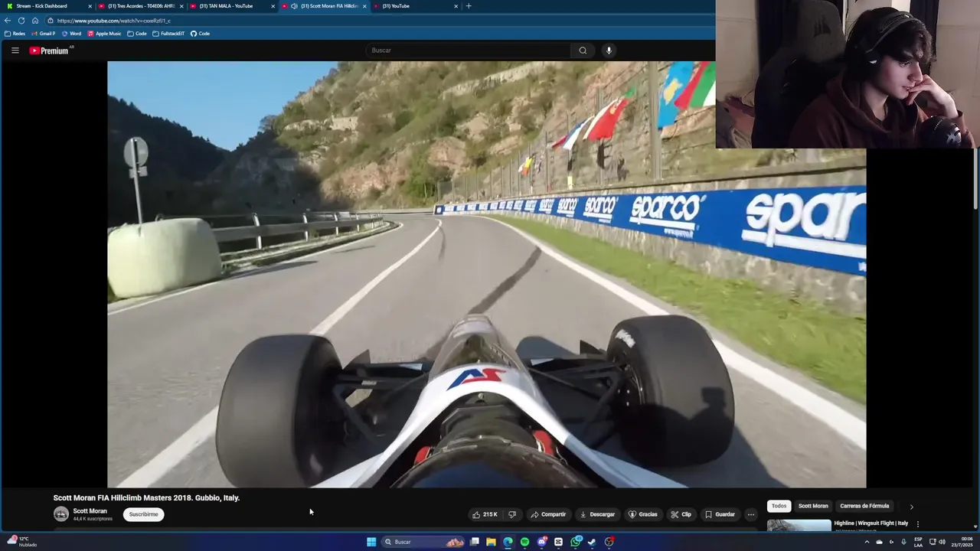Go to YouTube Premium home logo
Image resolution: width=980 pixels, height=551 pixels.
51,51
